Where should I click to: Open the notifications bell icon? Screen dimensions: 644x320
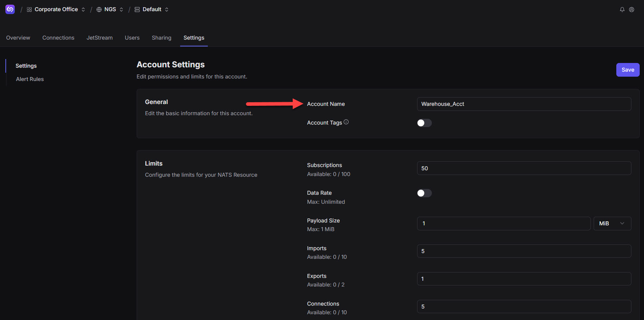tap(622, 10)
